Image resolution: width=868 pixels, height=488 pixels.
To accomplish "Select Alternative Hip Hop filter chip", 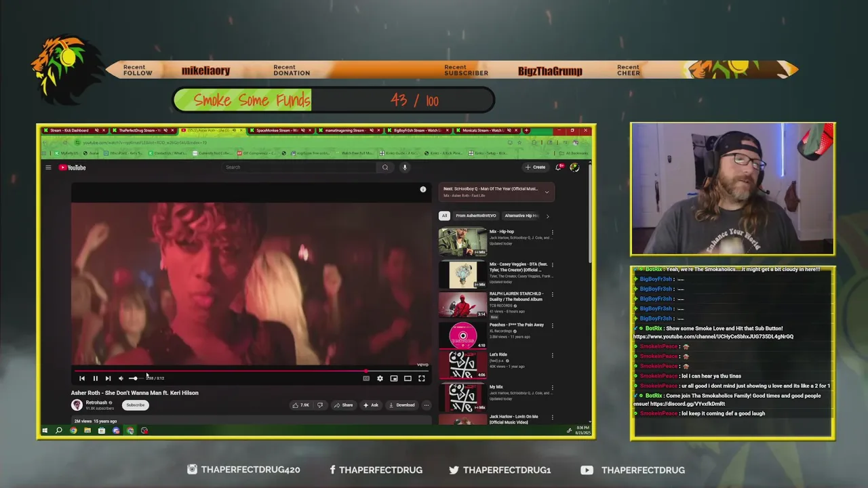I will 521,216.
